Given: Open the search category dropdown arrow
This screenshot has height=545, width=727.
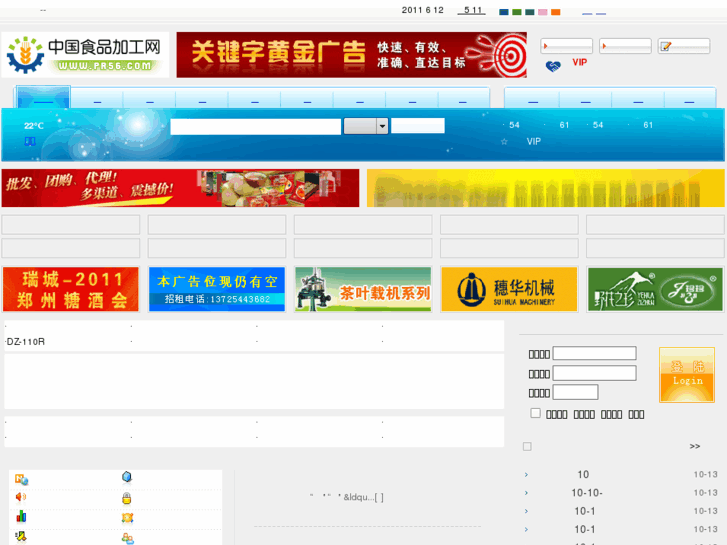Looking at the screenshot, I should (x=382, y=126).
